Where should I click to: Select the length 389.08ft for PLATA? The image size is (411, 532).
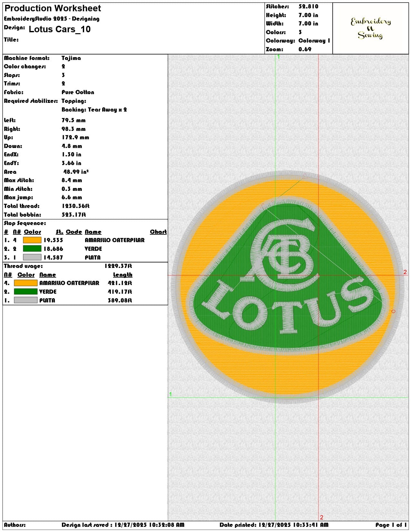pyautogui.click(x=120, y=300)
